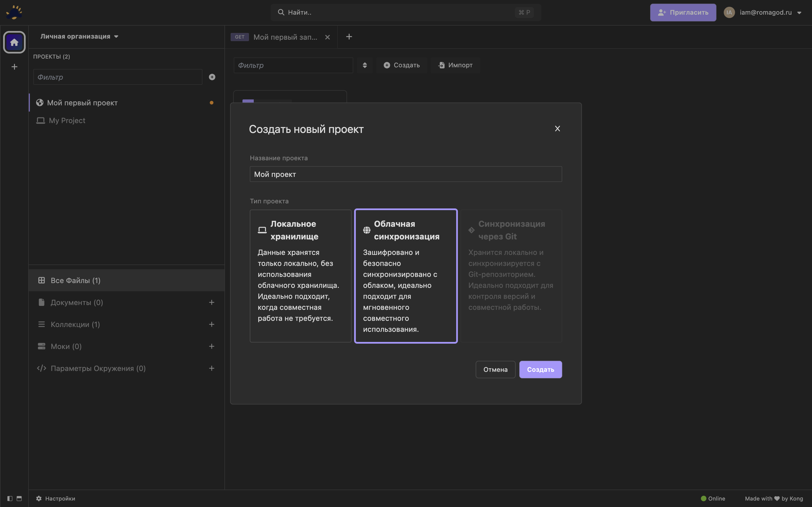The image size is (812, 507).
Task: Add new mock with Моки plus icon
Action: pyautogui.click(x=211, y=346)
